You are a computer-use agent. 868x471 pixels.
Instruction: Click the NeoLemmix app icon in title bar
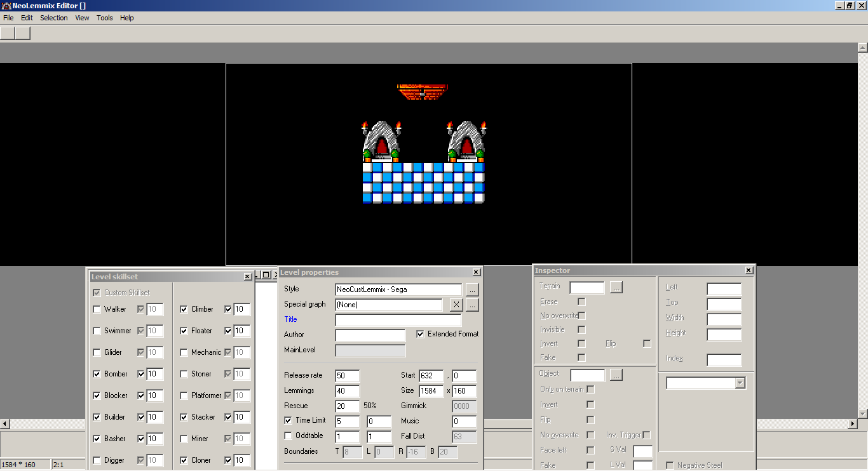[6, 6]
